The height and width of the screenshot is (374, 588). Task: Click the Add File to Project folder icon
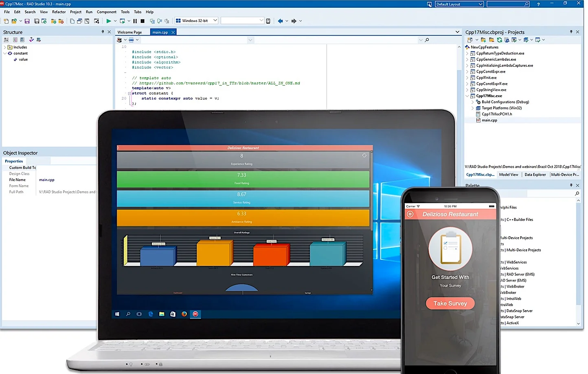click(x=53, y=21)
